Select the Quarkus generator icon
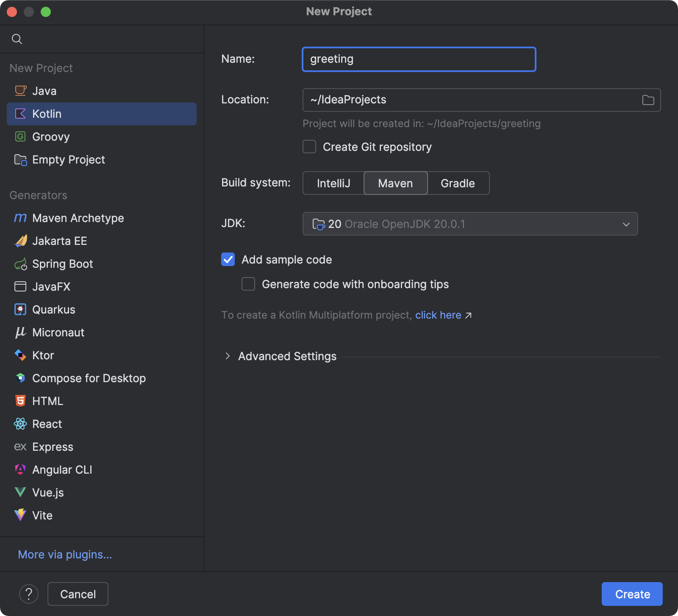678x616 pixels. tap(20, 309)
